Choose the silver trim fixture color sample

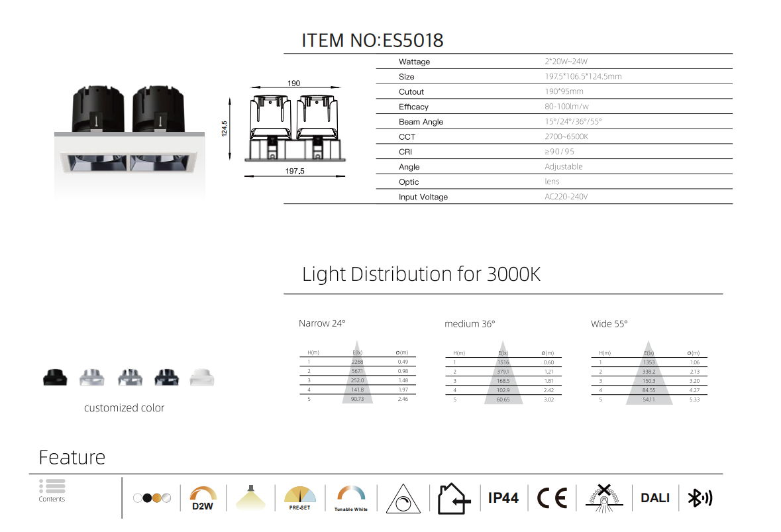(92, 378)
